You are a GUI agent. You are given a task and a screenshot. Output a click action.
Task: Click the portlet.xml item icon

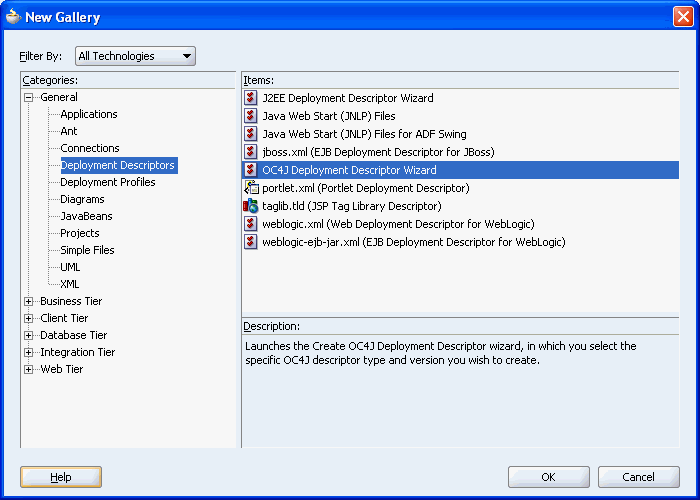(251, 188)
